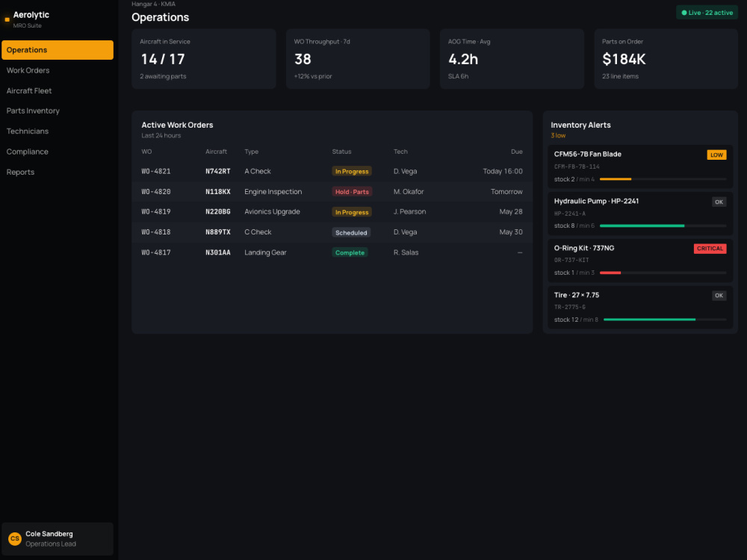747x560 pixels.
Task: Click the Aircraft column header
Action: click(x=217, y=152)
